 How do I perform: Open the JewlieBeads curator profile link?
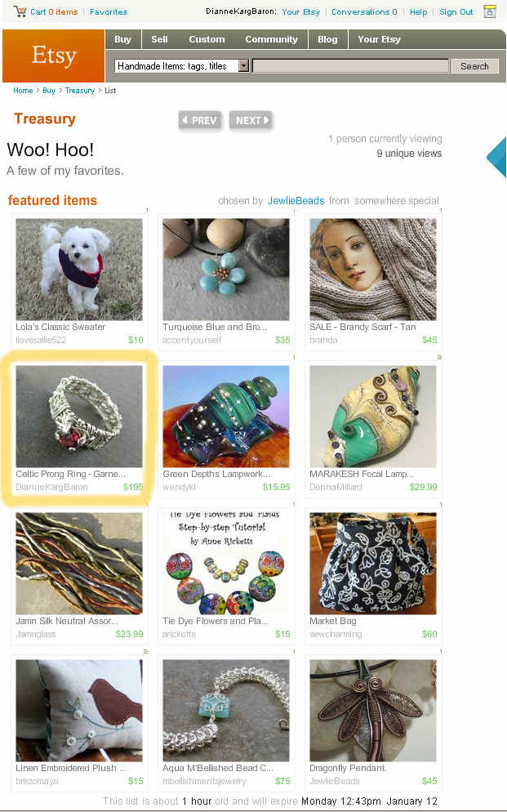point(296,200)
